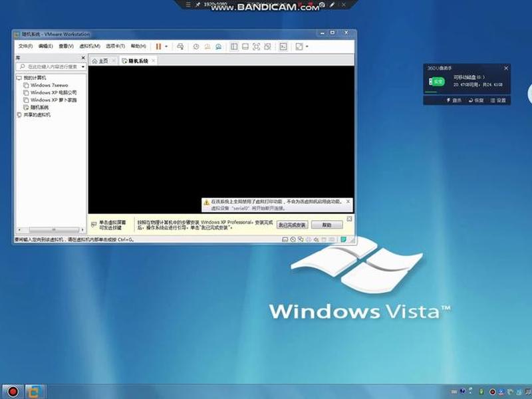Viewport: 532px width, 399px height.
Task: Open the 查看(V) menu
Action: [x=66, y=46]
